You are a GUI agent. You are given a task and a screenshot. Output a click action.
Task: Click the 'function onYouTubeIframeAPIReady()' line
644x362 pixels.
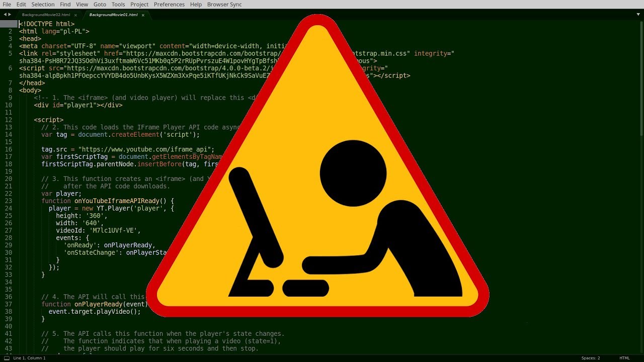click(x=108, y=201)
